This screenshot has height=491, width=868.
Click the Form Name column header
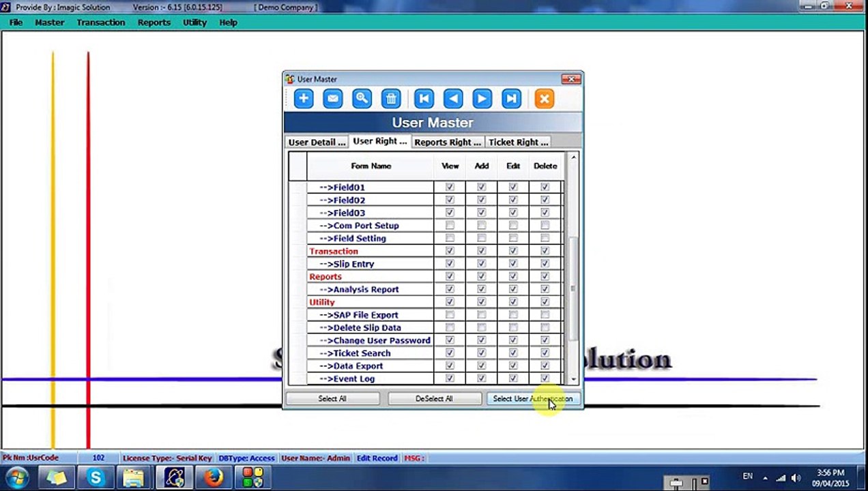click(x=371, y=166)
